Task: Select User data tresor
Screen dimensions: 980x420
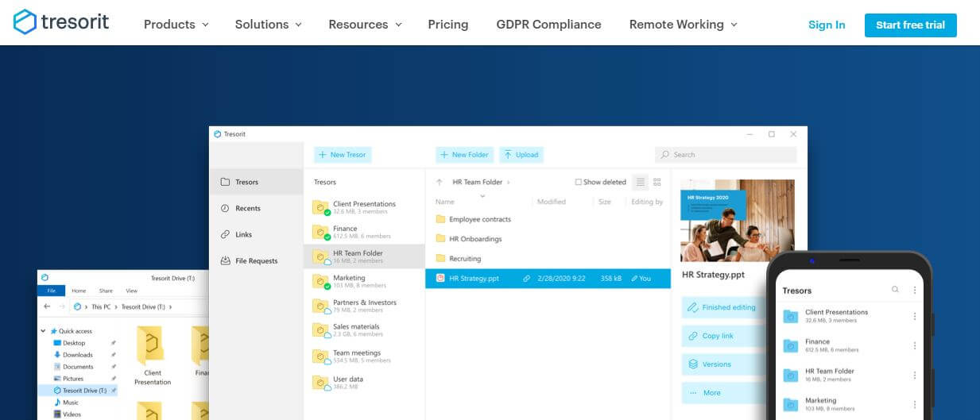Action: click(365, 382)
